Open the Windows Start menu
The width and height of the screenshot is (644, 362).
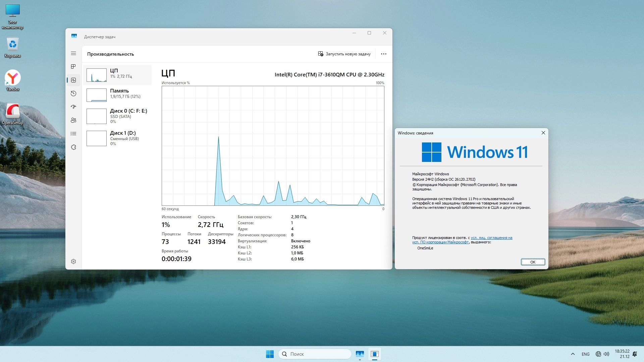click(x=270, y=354)
